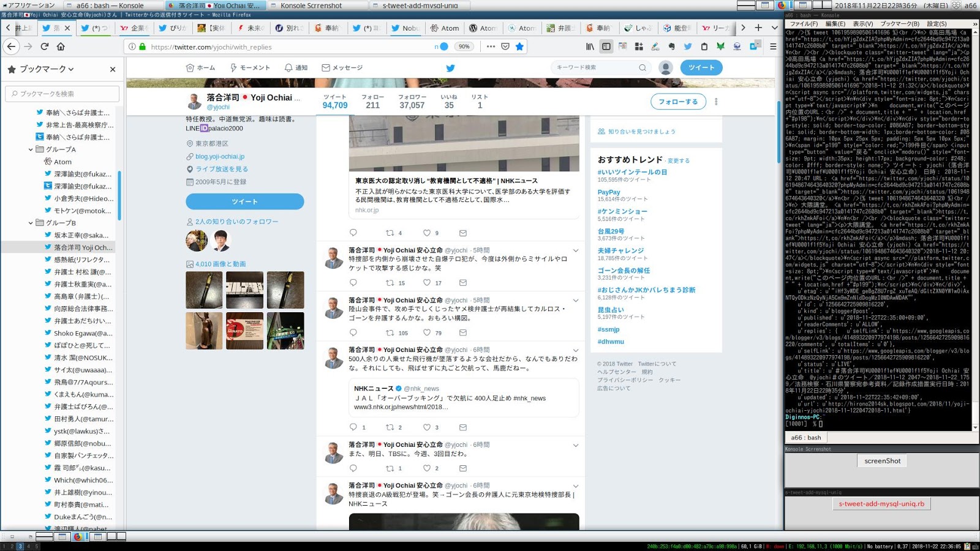Click the search magnifier in Twitter search box
This screenshot has height=551, width=980.
point(643,68)
